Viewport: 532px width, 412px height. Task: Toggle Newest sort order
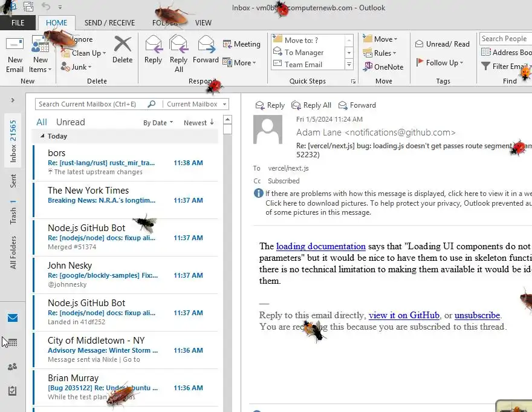point(199,123)
